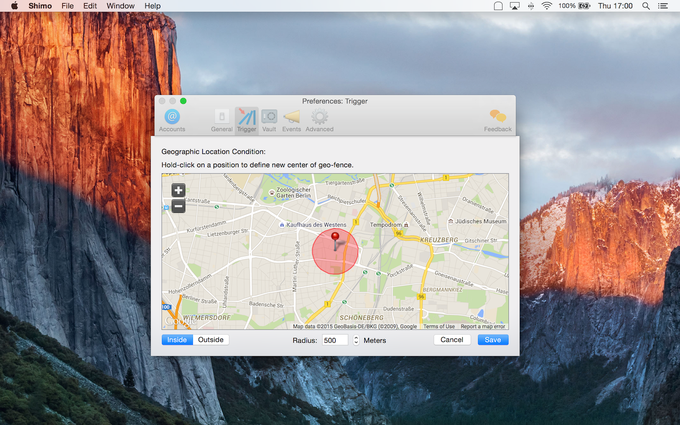Open Spotlight search magnifier

coord(646,6)
